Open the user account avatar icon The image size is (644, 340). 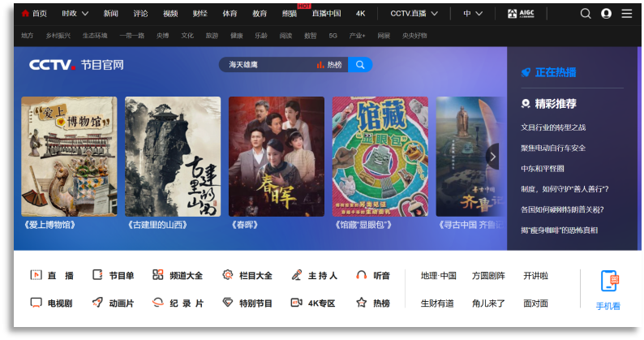[606, 14]
